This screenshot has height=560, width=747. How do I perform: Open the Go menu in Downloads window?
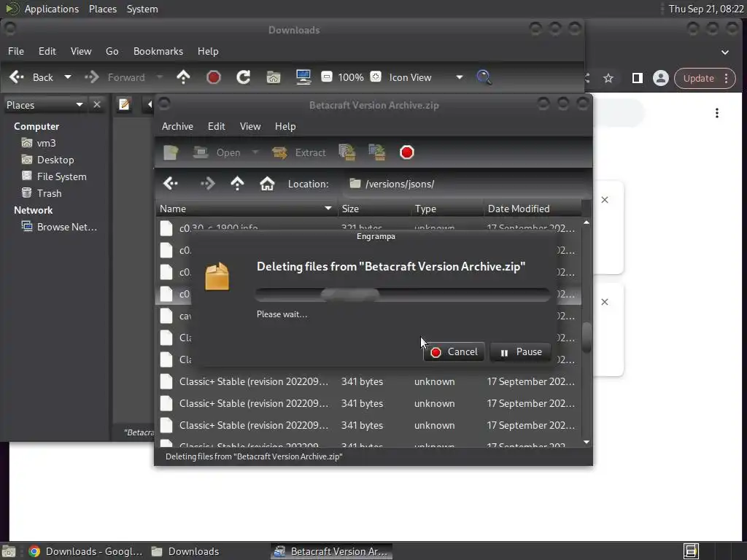[112, 51]
